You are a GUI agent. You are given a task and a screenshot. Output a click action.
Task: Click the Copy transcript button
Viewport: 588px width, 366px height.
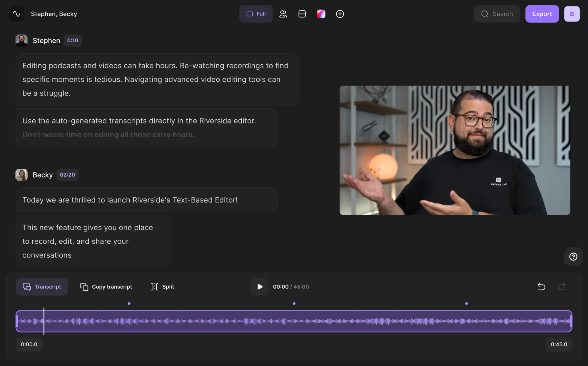click(x=106, y=287)
